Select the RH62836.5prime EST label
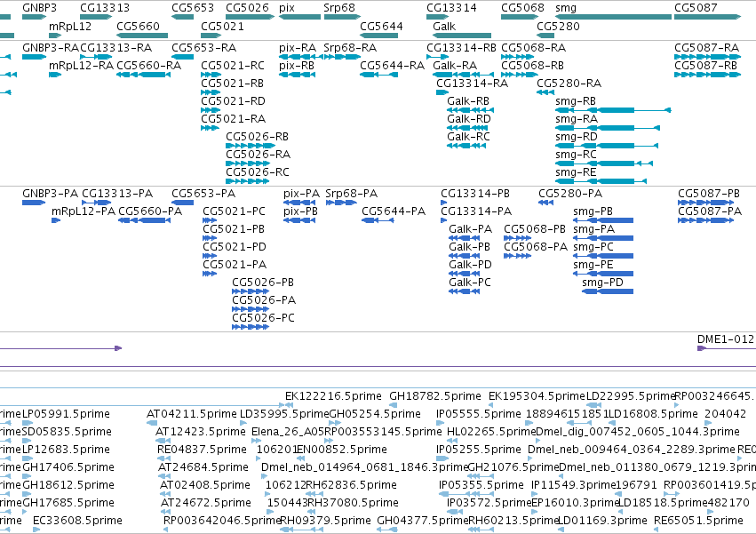 tap(351, 485)
